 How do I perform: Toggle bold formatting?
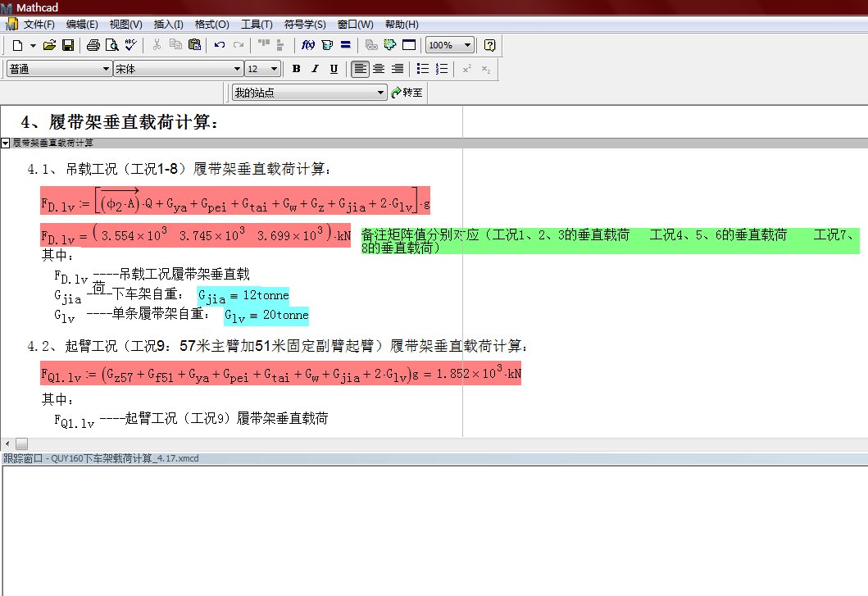(297, 69)
